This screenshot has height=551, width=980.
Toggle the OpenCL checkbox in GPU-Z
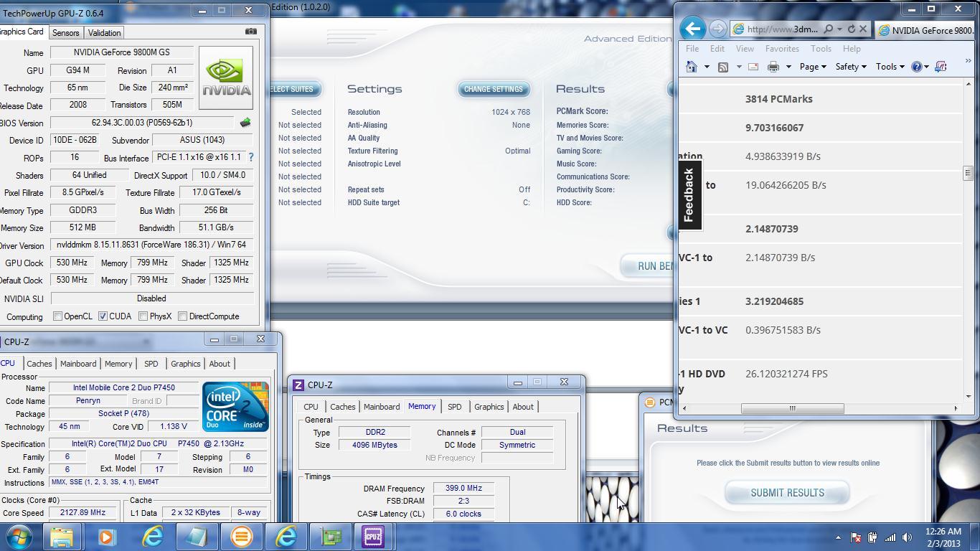pos(58,316)
